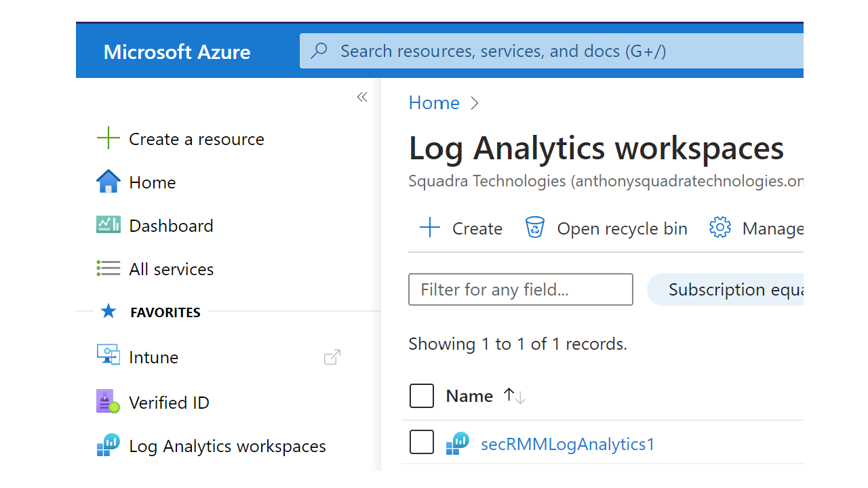Viewport: 868px width, 488px height.
Task: Open Intune in new window icon
Action: 332,357
